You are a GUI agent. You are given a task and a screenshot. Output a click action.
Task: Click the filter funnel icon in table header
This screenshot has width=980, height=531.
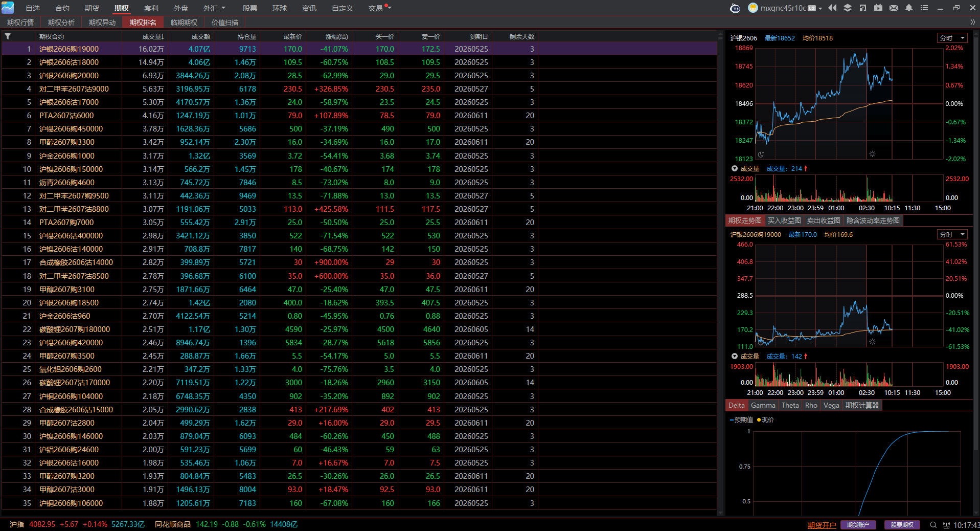tap(8, 36)
